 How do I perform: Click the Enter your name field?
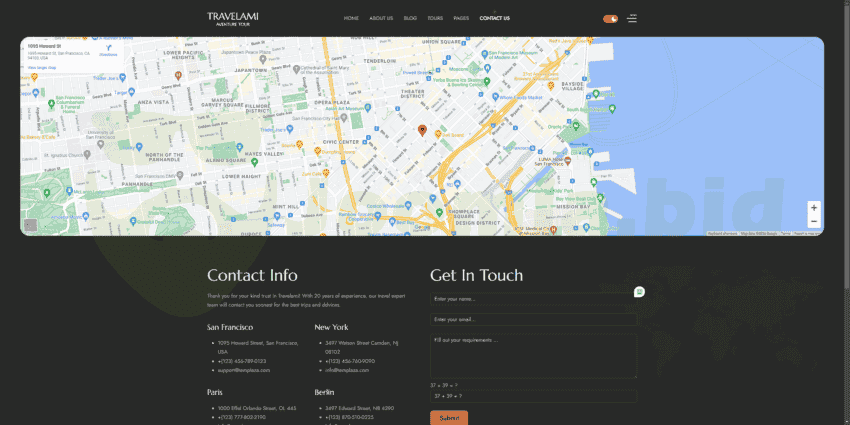pos(533,299)
